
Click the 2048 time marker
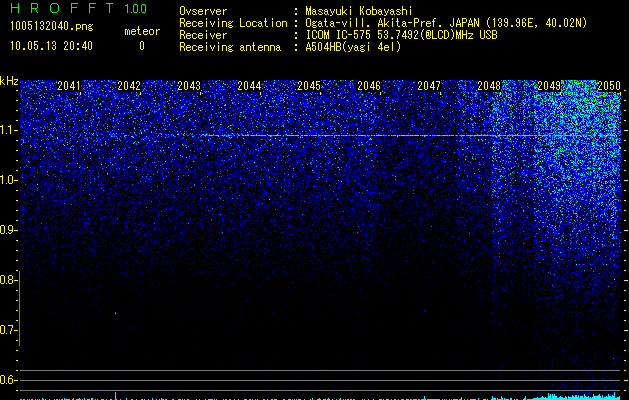(489, 86)
